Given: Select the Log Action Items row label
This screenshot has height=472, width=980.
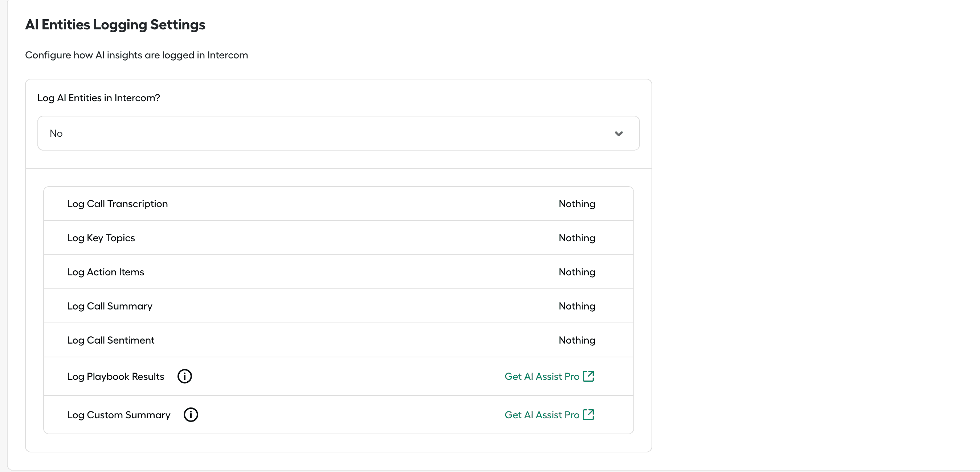Looking at the screenshot, I should pyautogui.click(x=105, y=272).
